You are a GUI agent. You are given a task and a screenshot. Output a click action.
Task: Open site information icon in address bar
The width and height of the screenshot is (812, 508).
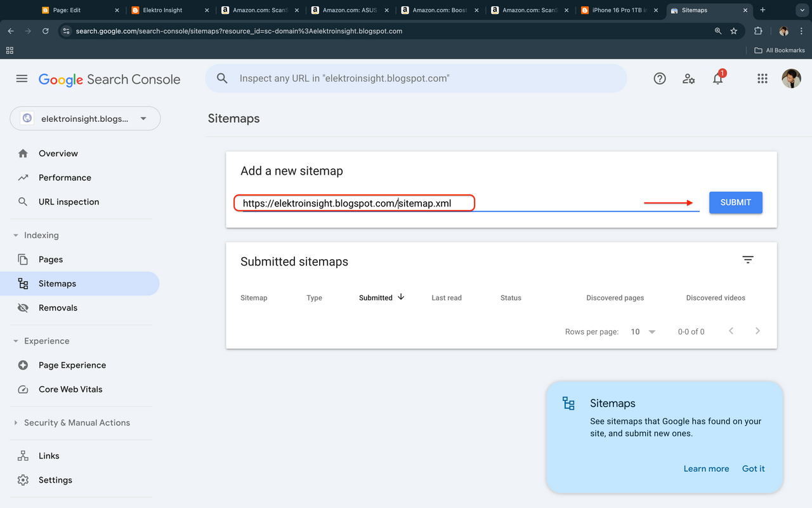(66, 30)
